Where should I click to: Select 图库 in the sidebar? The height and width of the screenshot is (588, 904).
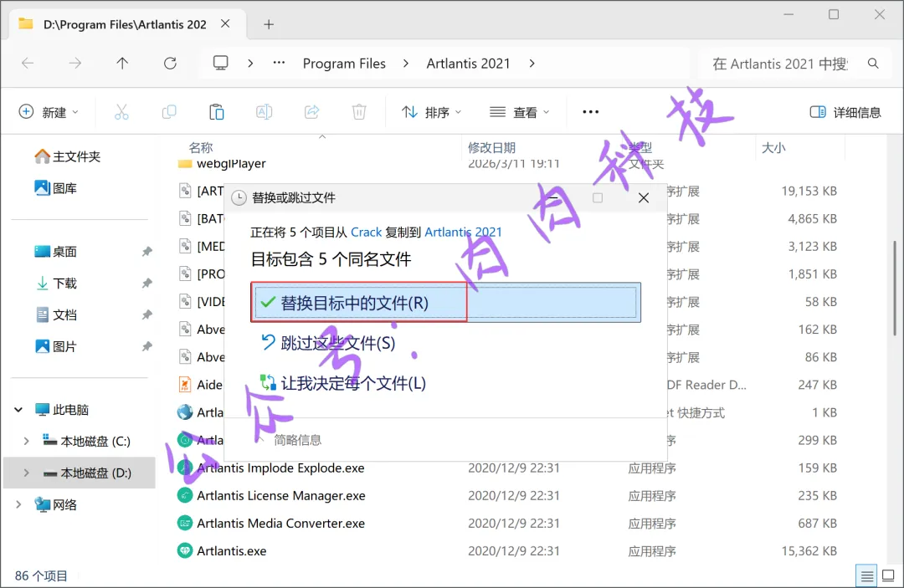(x=55, y=188)
